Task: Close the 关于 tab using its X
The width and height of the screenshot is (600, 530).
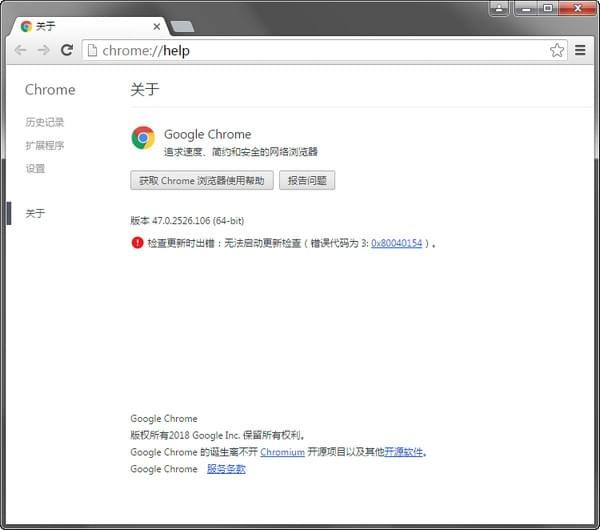Action: click(156, 26)
